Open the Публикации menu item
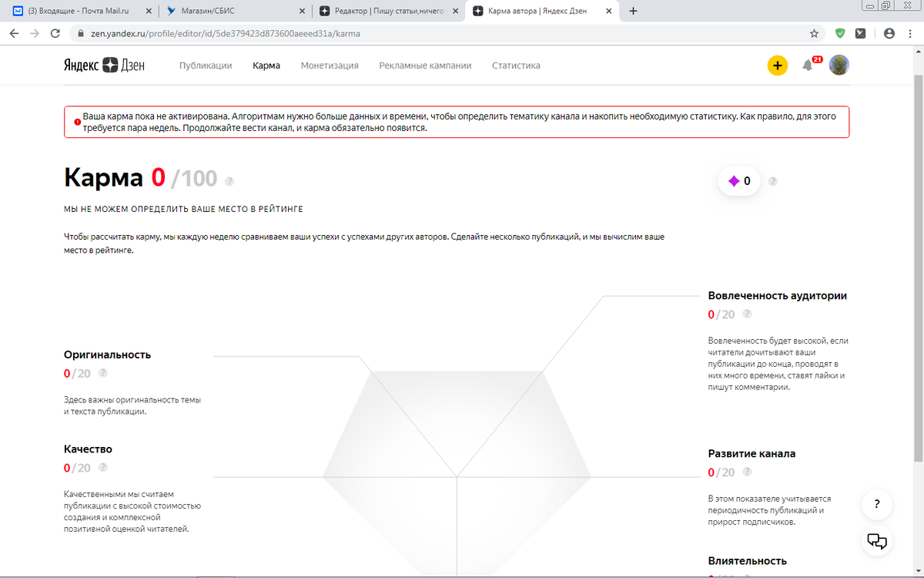 pyautogui.click(x=206, y=66)
